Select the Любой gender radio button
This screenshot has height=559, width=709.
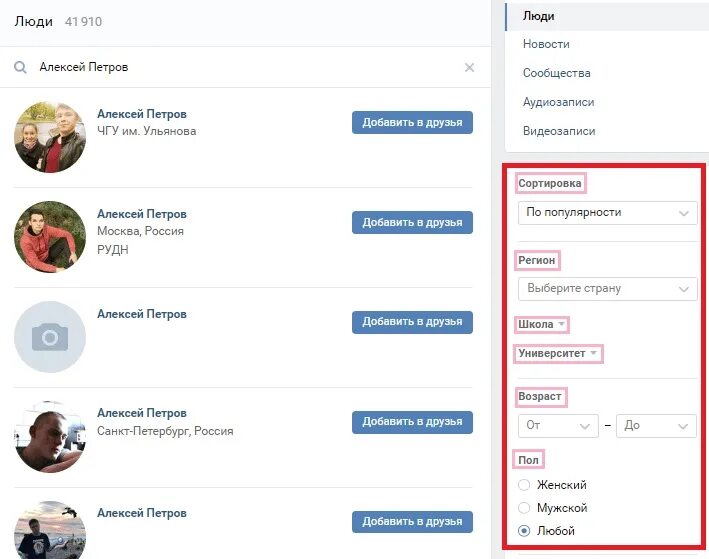click(524, 531)
